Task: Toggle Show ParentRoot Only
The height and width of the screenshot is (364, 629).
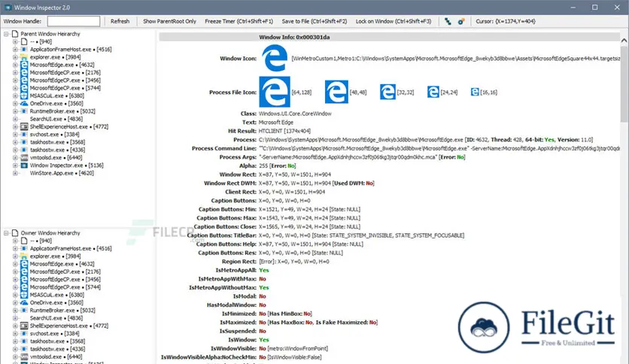Action: tap(170, 21)
